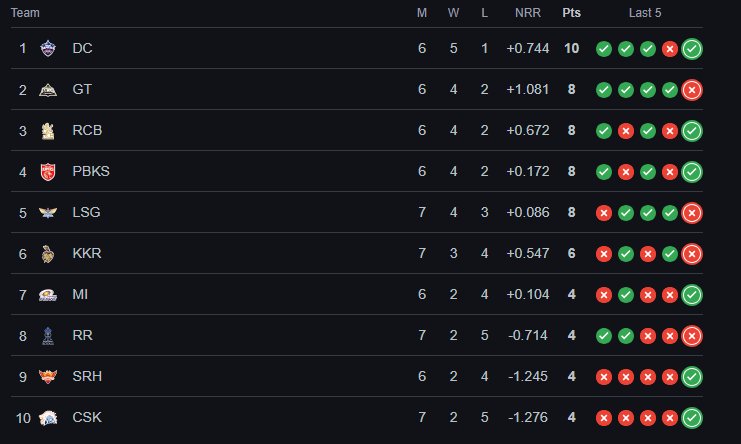The image size is (741, 444).
Task: Click the MI team logo icon
Action: (47, 294)
